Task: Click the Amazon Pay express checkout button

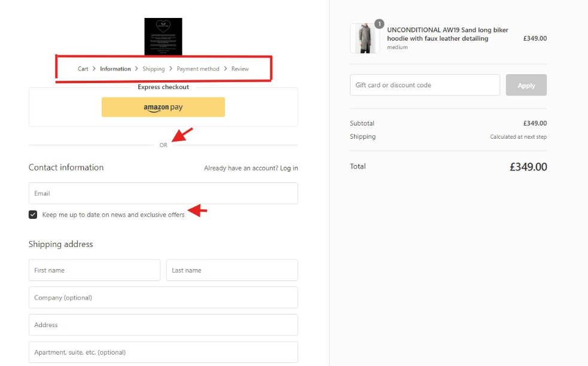Action: (163, 107)
